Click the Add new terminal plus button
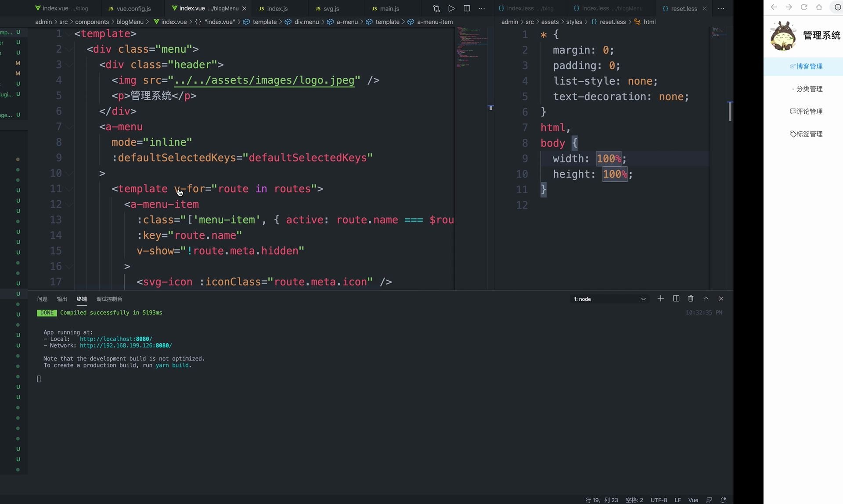The height and width of the screenshot is (504, 843). [x=659, y=299]
